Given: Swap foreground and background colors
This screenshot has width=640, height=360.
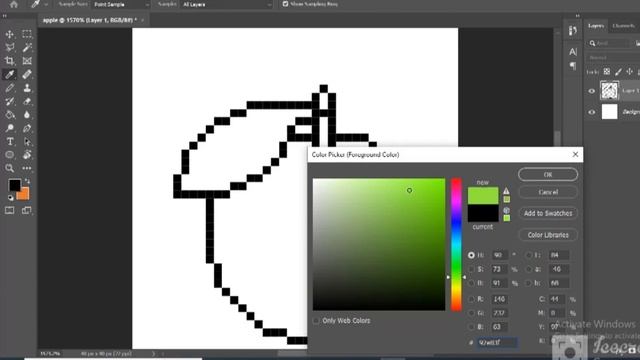Looking at the screenshot, I should [x=27, y=181].
